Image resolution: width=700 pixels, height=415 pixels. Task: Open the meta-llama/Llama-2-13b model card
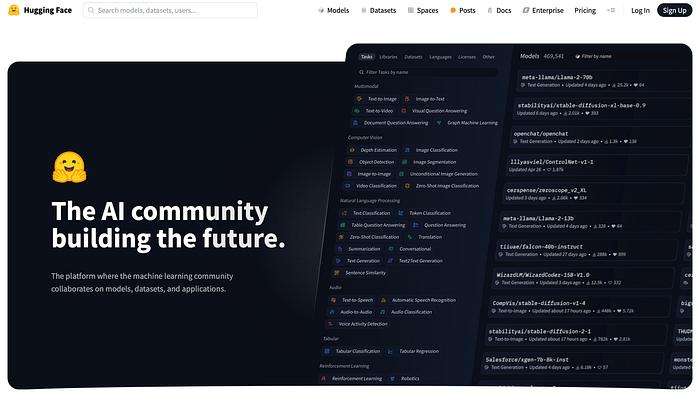point(591,222)
